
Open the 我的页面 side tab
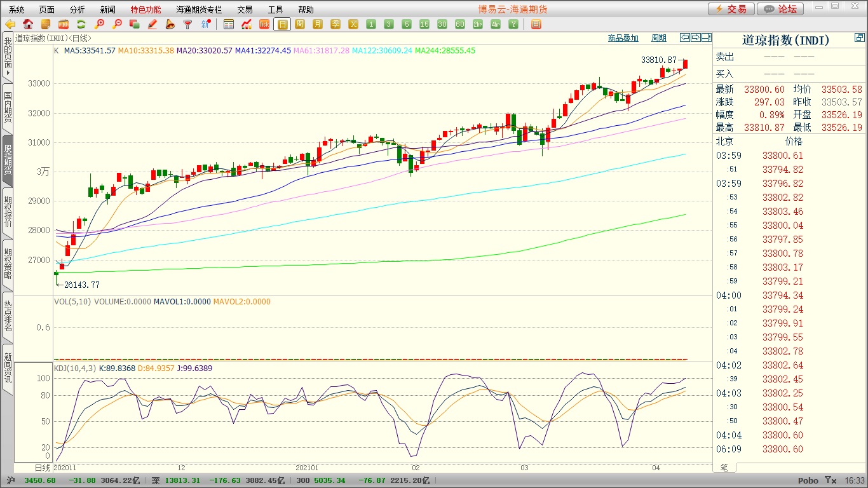click(8, 57)
